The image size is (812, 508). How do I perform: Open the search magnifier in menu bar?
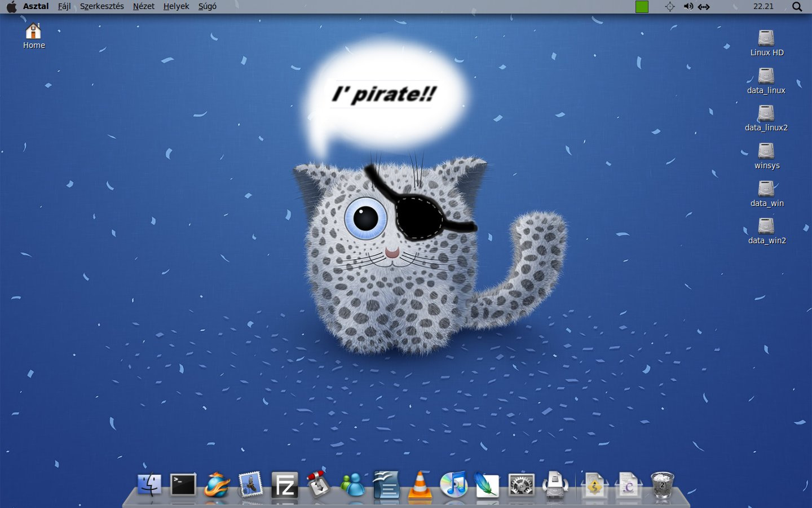pos(797,7)
